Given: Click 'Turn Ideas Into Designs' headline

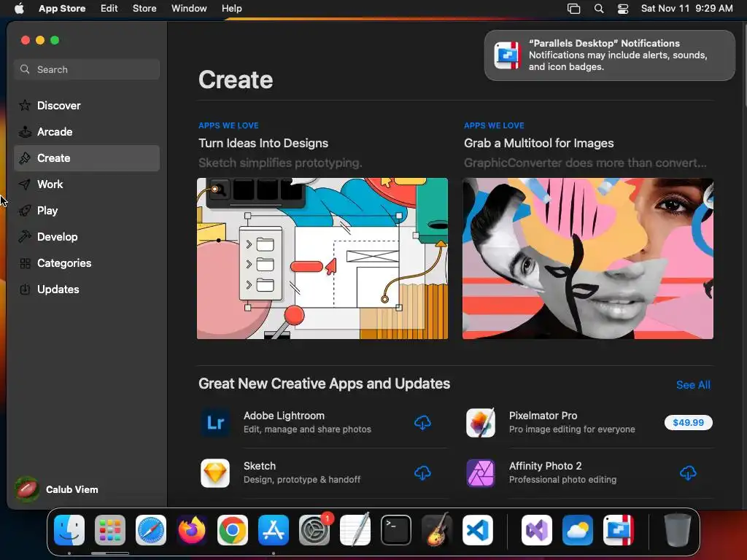Looking at the screenshot, I should click(x=263, y=144).
